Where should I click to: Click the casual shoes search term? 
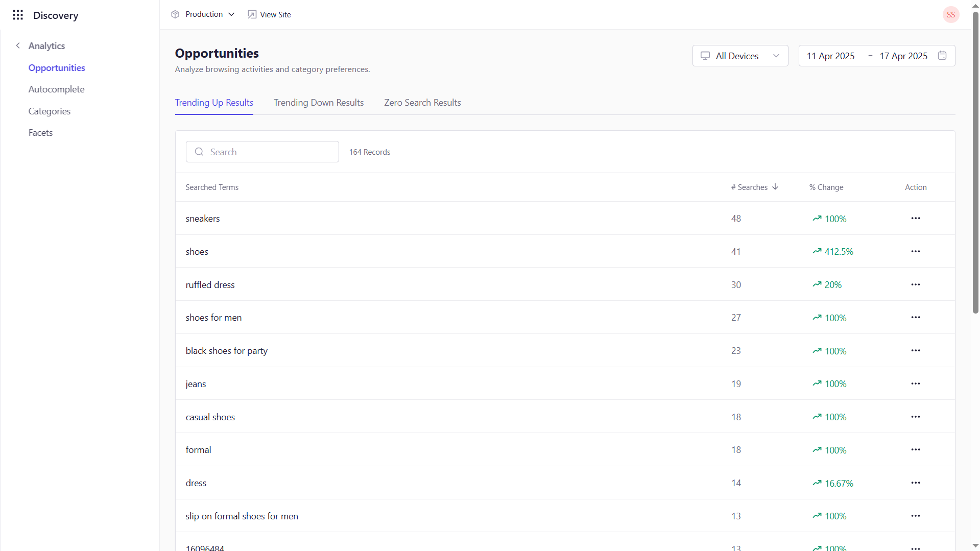pyautogui.click(x=210, y=417)
